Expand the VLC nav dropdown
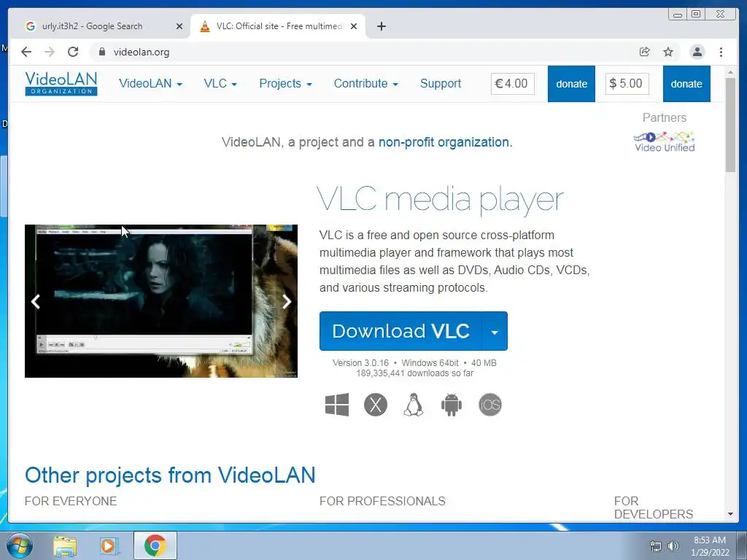Image resolution: width=747 pixels, height=560 pixels. 220,84
